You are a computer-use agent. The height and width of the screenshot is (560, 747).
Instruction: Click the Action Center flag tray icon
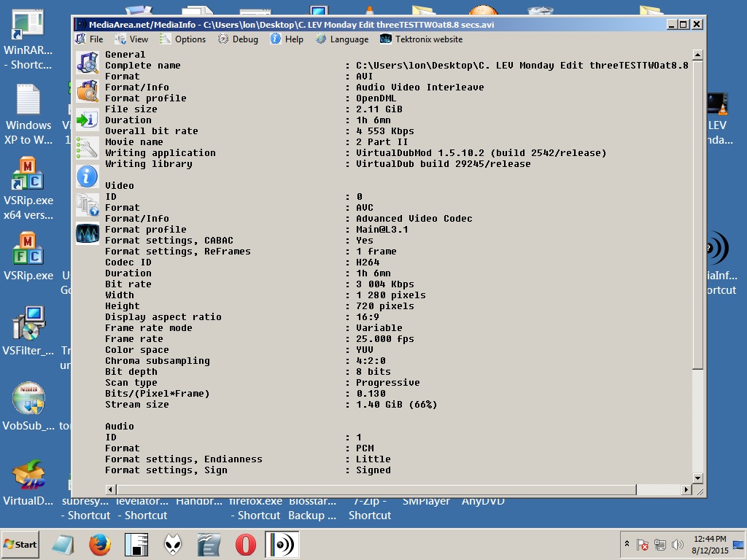[x=642, y=544]
